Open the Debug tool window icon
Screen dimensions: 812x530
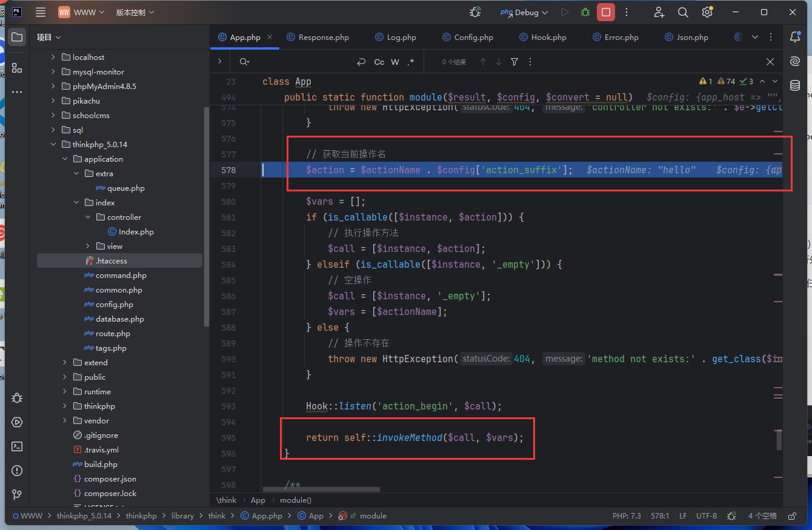[x=17, y=398]
